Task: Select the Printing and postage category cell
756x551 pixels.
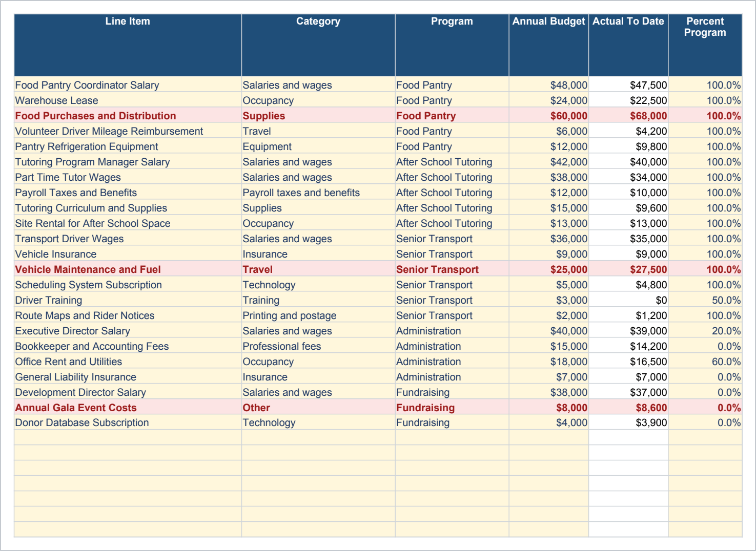Action: click(318, 315)
